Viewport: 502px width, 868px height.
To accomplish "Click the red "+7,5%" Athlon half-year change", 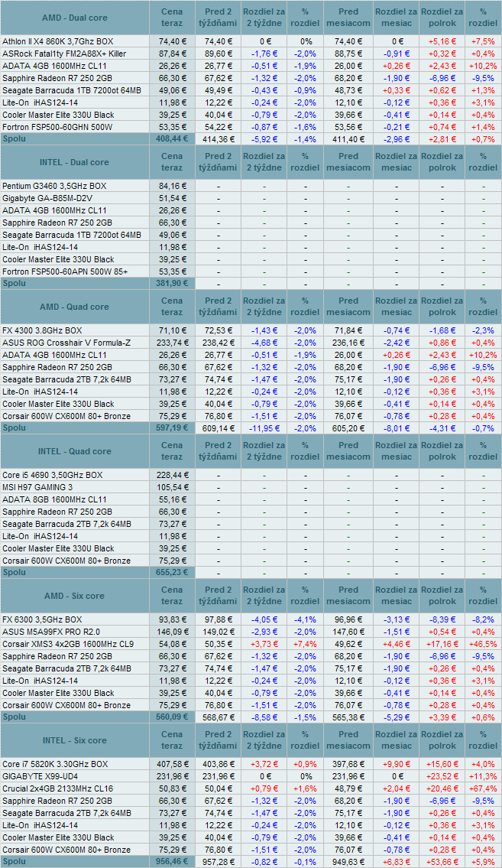I will coord(483,41).
